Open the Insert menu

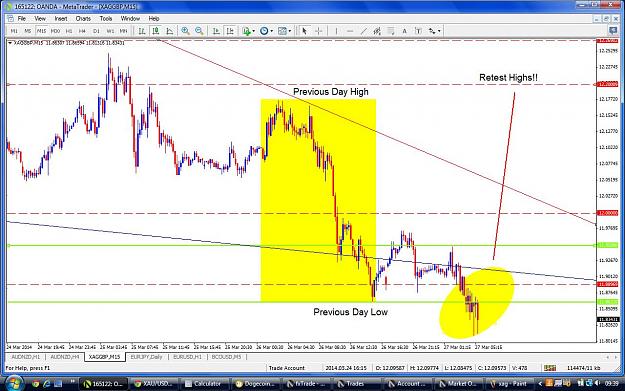point(61,18)
